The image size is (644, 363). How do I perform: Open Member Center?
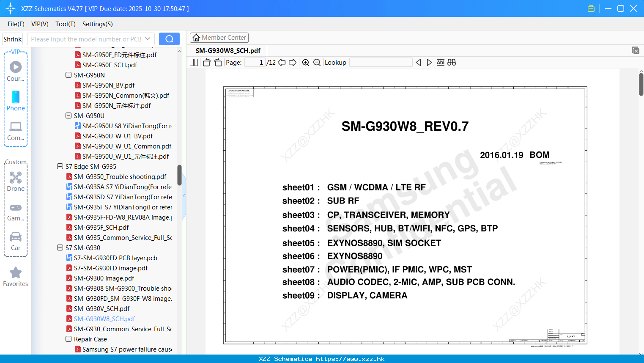pos(219,38)
